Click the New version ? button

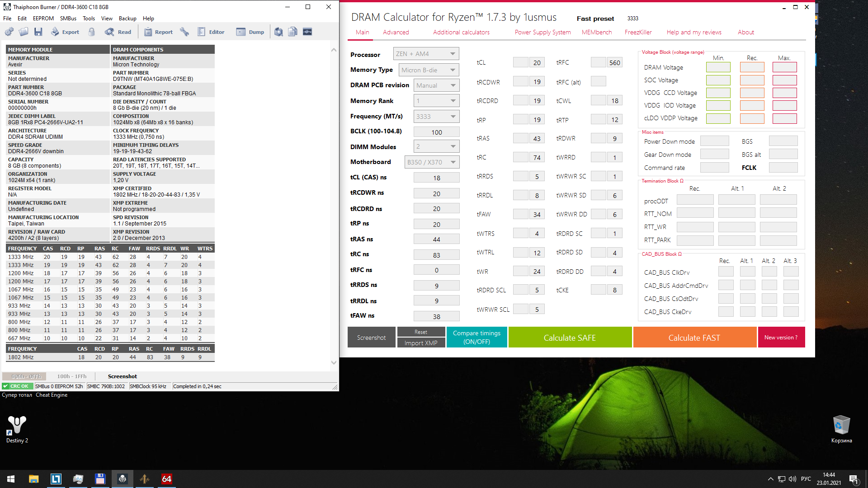point(781,338)
